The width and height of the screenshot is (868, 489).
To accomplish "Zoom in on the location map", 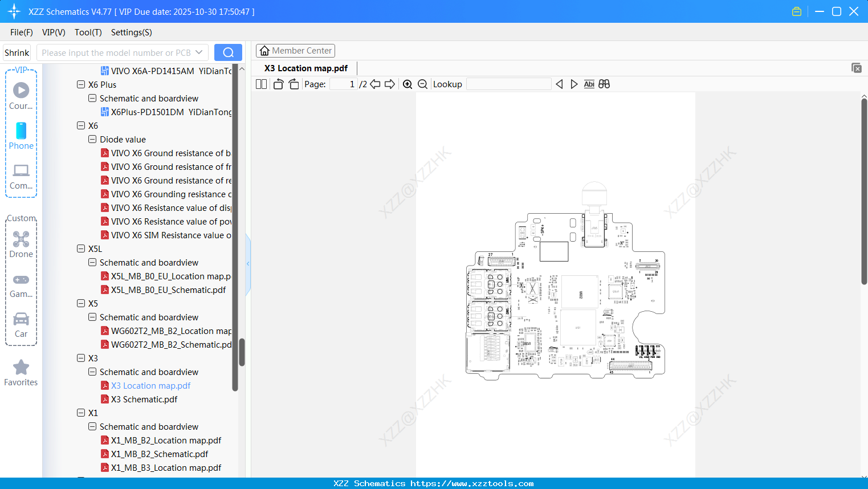I will click(x=407, y=84).
